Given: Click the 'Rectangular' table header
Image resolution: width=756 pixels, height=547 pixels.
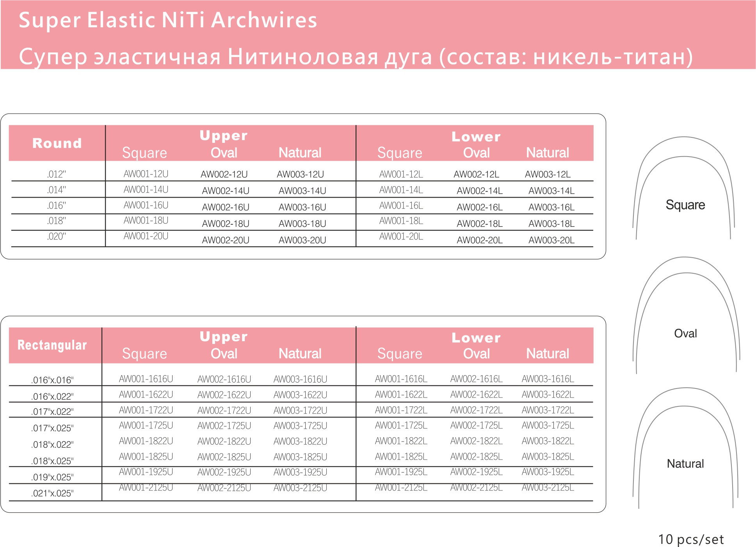Looking at the screenshot, I should tap(52, 345).
